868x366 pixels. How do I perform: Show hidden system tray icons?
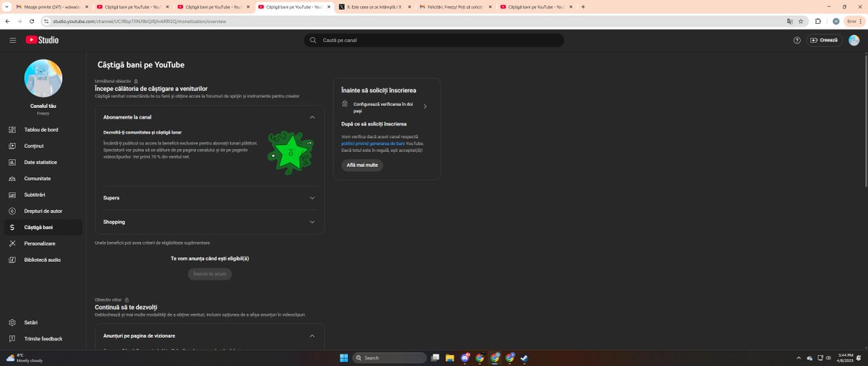(799, 357)
